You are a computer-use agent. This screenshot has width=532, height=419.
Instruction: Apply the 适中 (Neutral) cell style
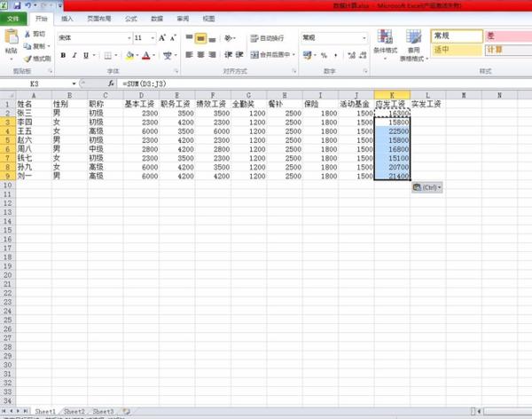[x=455, y=50]
